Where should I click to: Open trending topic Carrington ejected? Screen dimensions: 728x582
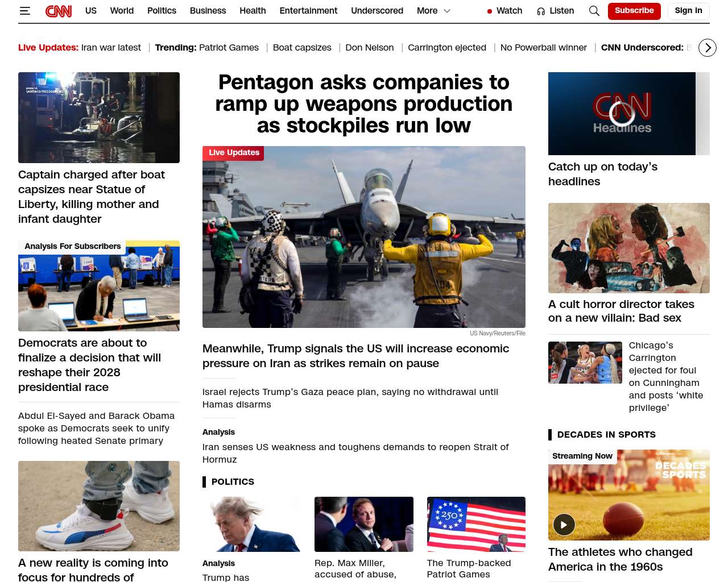(x=447, y=48)
